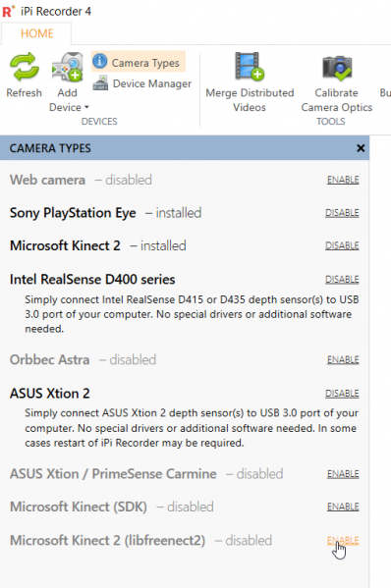
Task: Select the Intel RealSense D400 series heading
Action: click(x=92, y=280)
